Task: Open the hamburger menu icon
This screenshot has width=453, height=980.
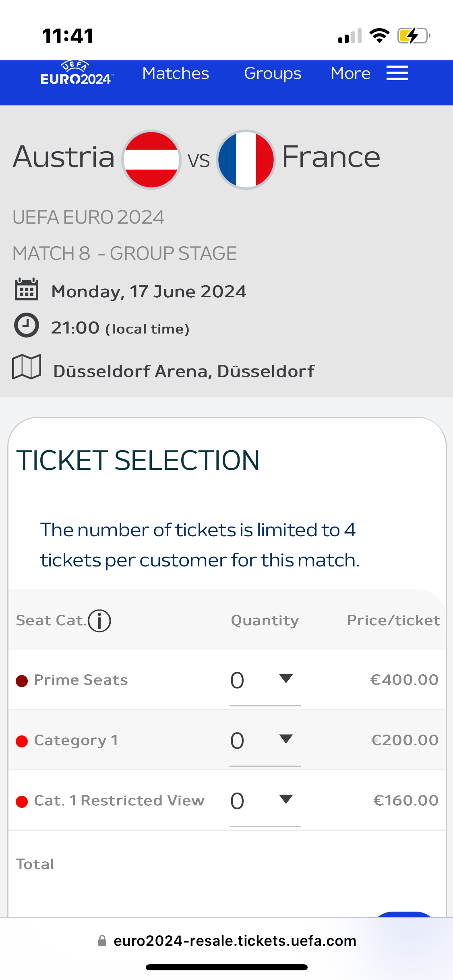Action: tap(397, 73)
